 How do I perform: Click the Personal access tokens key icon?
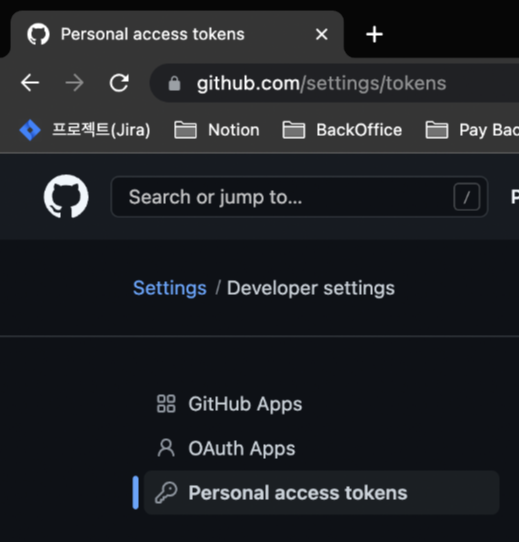pyautogui.click(x=166, y=493)
